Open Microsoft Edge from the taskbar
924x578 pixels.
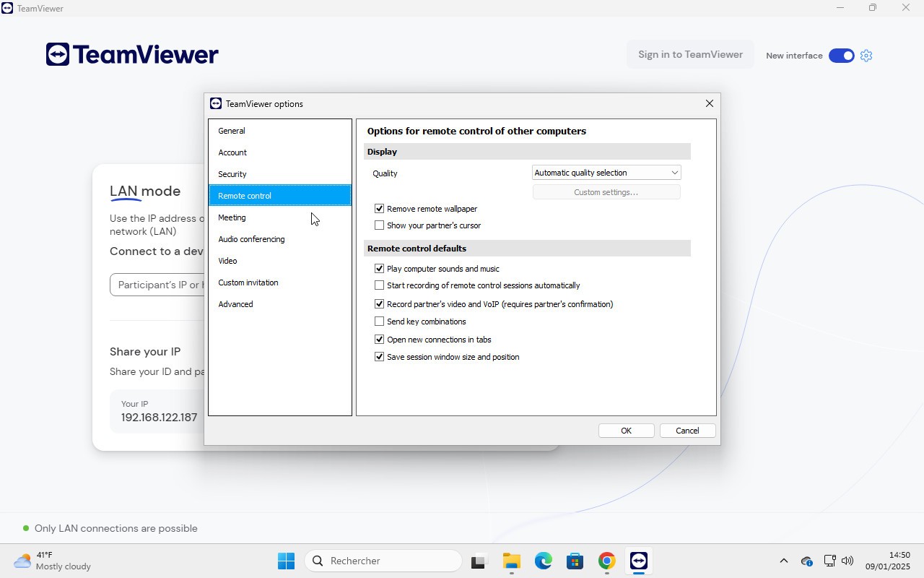543,561
